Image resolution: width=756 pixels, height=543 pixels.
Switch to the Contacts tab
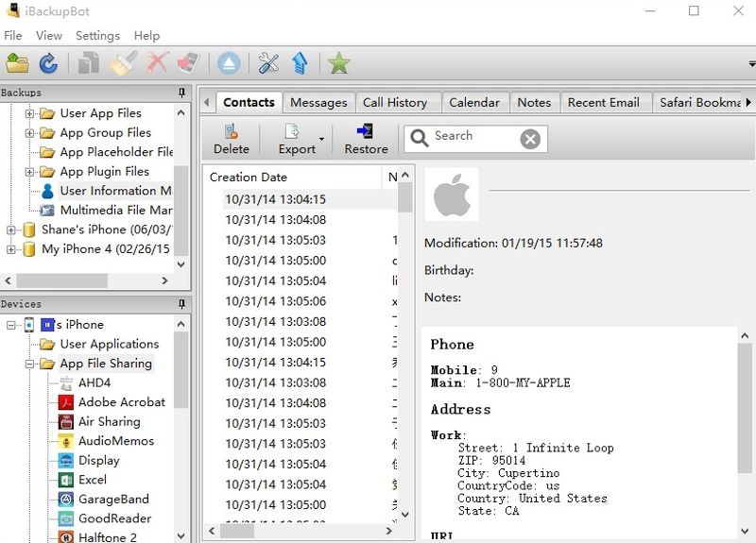(x=249, y=102)
